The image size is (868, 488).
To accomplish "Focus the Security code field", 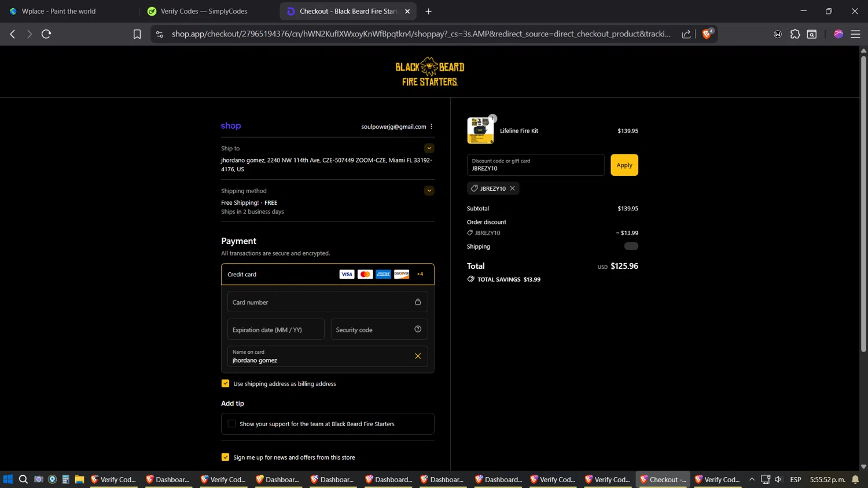I will click(379, 330).
